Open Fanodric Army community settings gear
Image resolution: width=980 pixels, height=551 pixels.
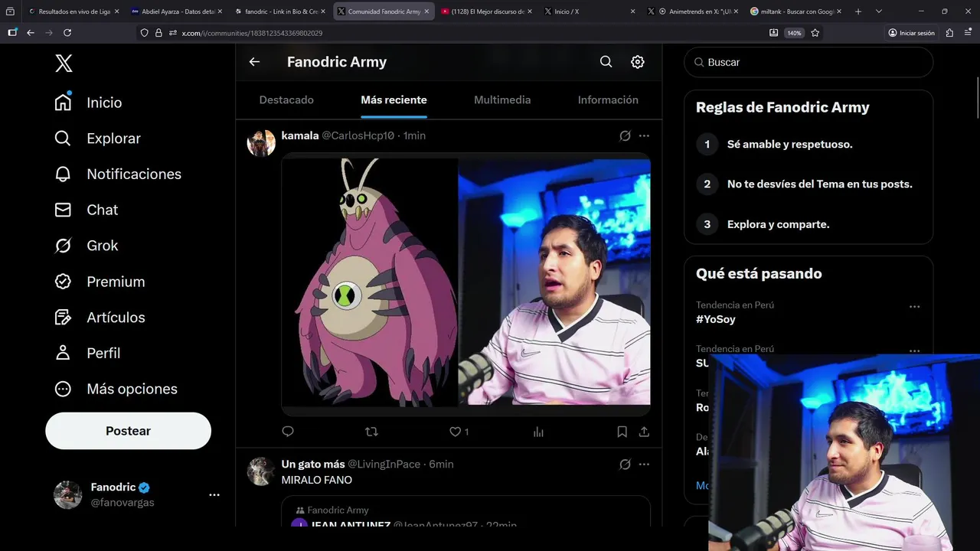click(x=637, y=62)
